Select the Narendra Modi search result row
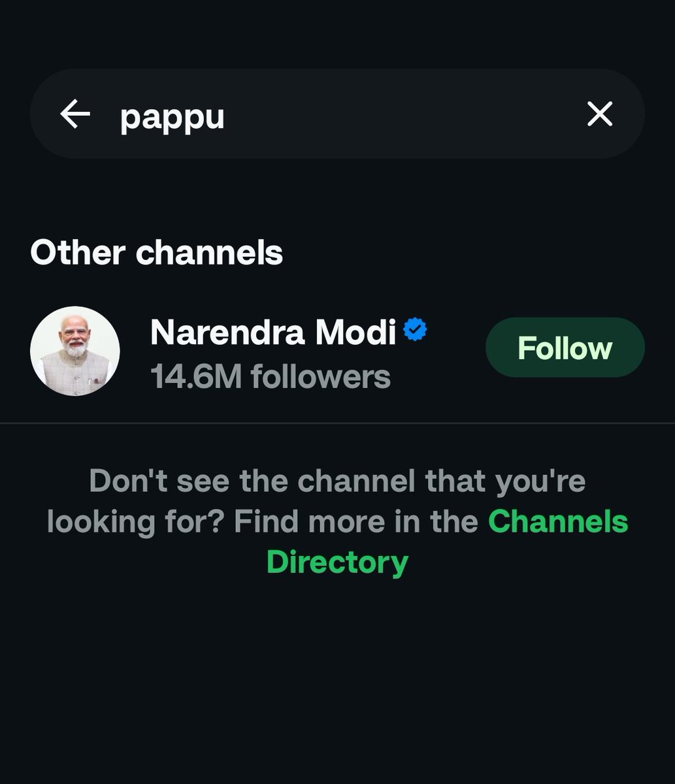675x784 pixels. pyautogui.click(x=337, y=351)
